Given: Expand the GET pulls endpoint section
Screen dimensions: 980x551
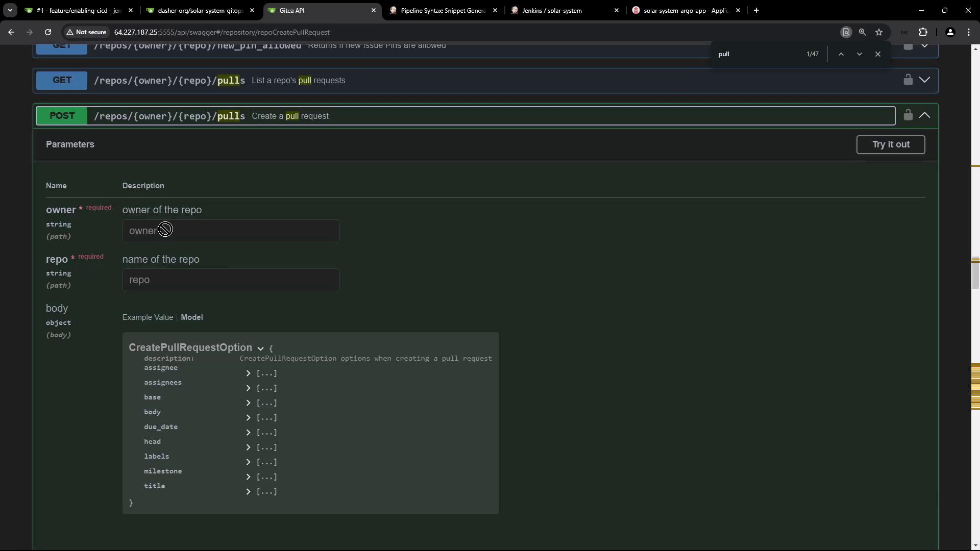Looking at the screenshot, I should click(x=924, y=80).
